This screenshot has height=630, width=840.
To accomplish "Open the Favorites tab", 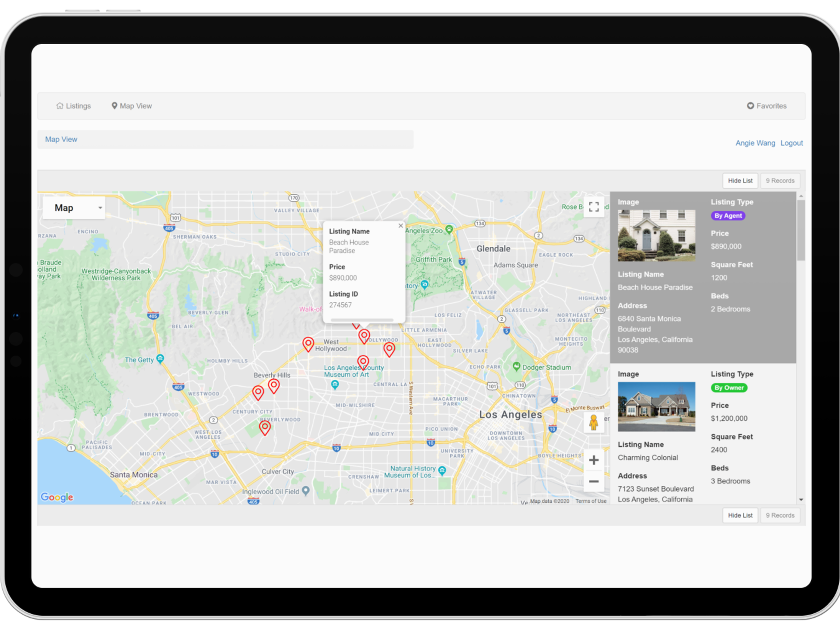I will tap(766, 106).
